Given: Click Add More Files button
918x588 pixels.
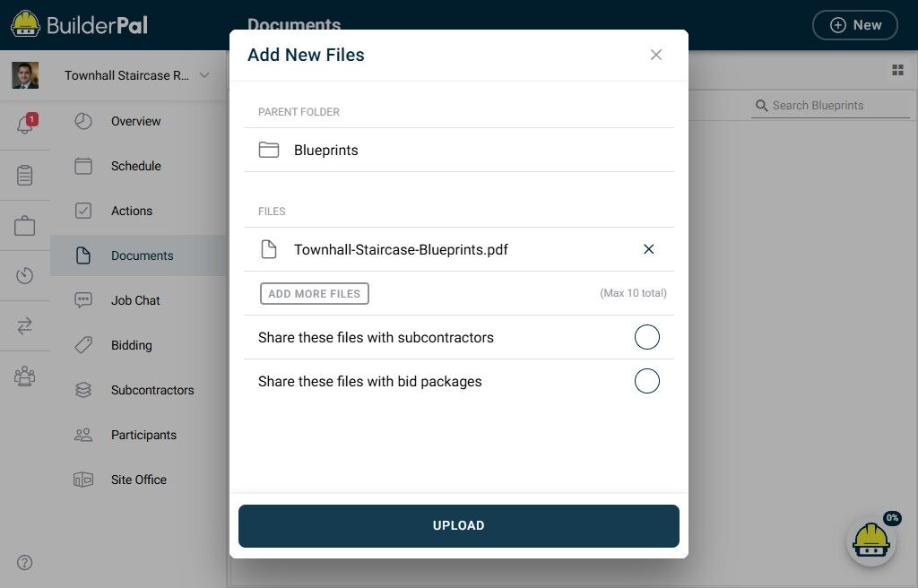Looking at the screenshot, I should [x=314, y=294].
